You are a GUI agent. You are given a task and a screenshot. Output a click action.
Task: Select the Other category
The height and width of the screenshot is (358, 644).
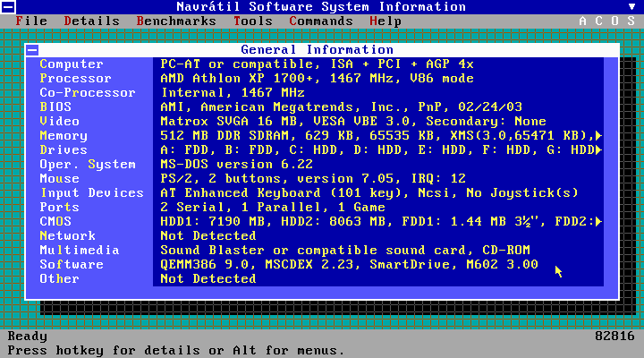pos(60,278)
